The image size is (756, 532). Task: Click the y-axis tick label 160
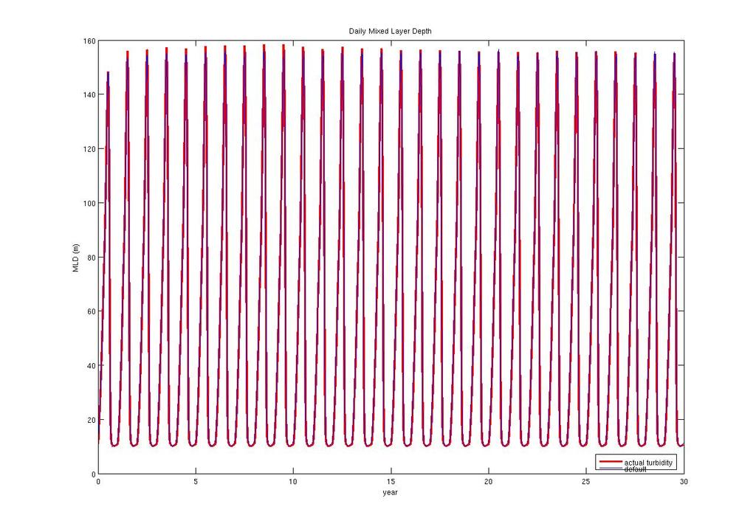click(89, 41)
